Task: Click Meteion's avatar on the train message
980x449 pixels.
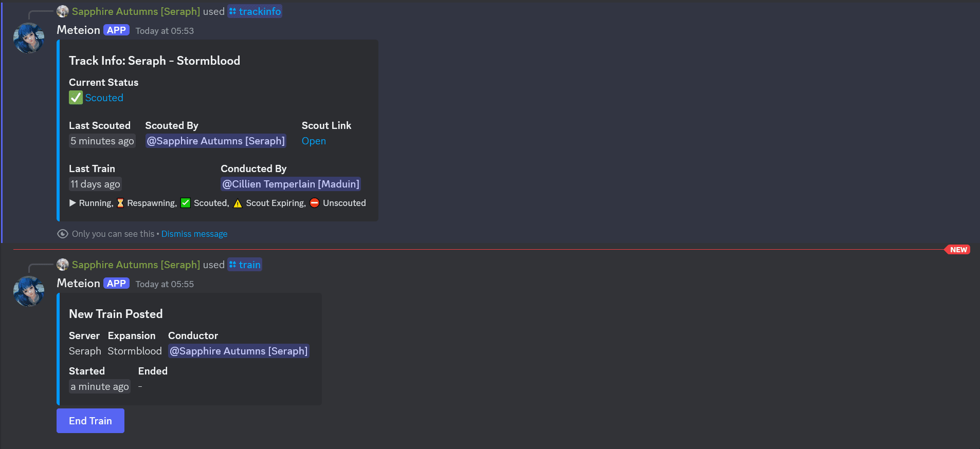Action: click(29, 291)
